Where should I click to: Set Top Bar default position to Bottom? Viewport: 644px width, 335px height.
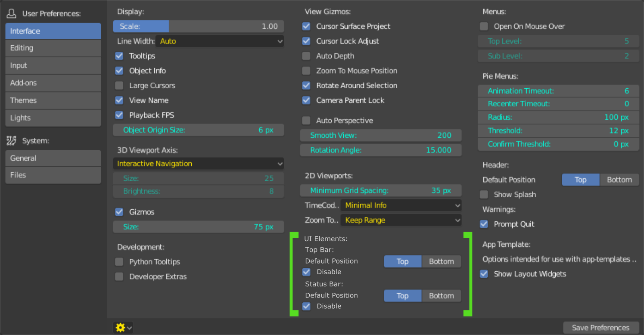(442, 261)
